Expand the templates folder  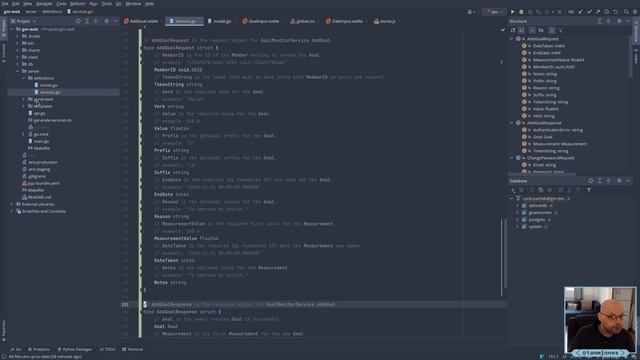pos(24,106)
